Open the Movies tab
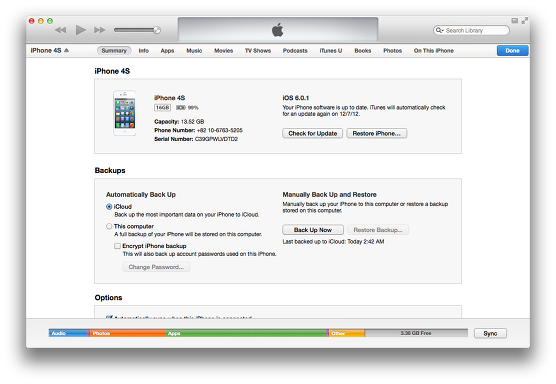The image size is (556, 384). [223, 51]
